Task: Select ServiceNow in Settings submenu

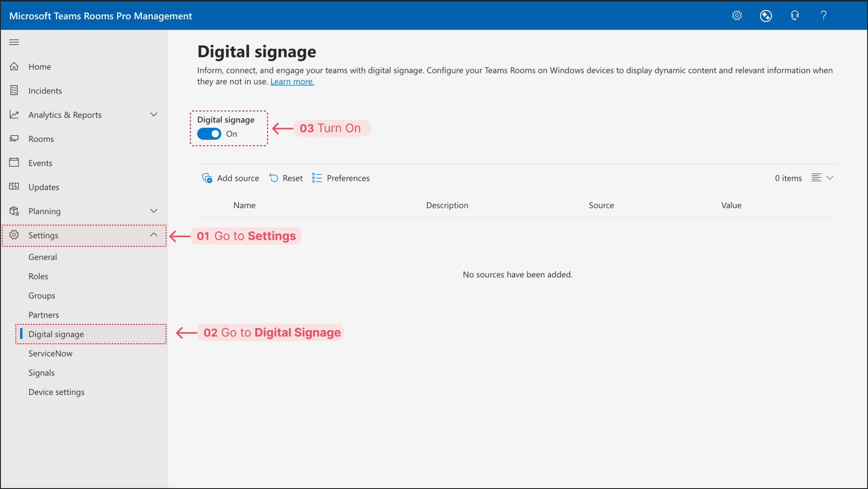Action: pos(50,354)
